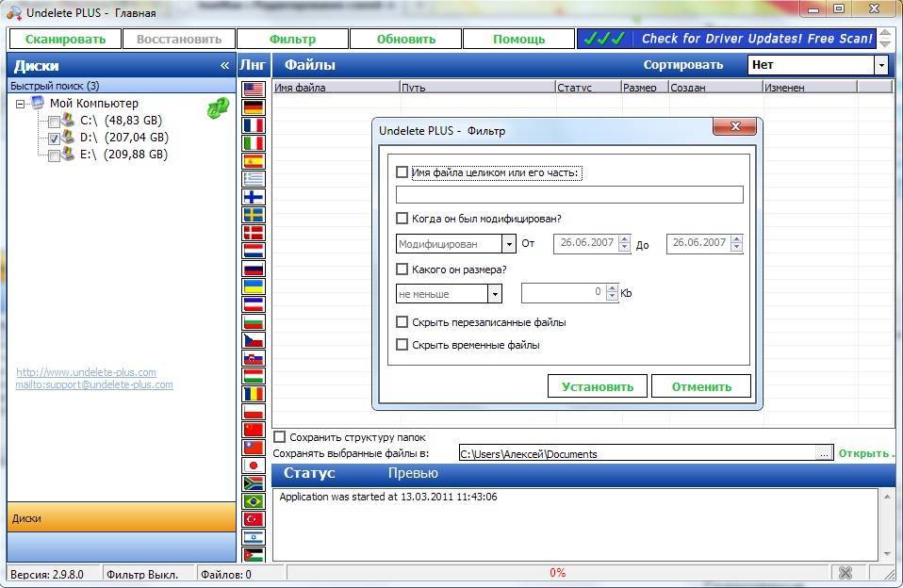Select the Chinese flag language

(x=254, y=429)
